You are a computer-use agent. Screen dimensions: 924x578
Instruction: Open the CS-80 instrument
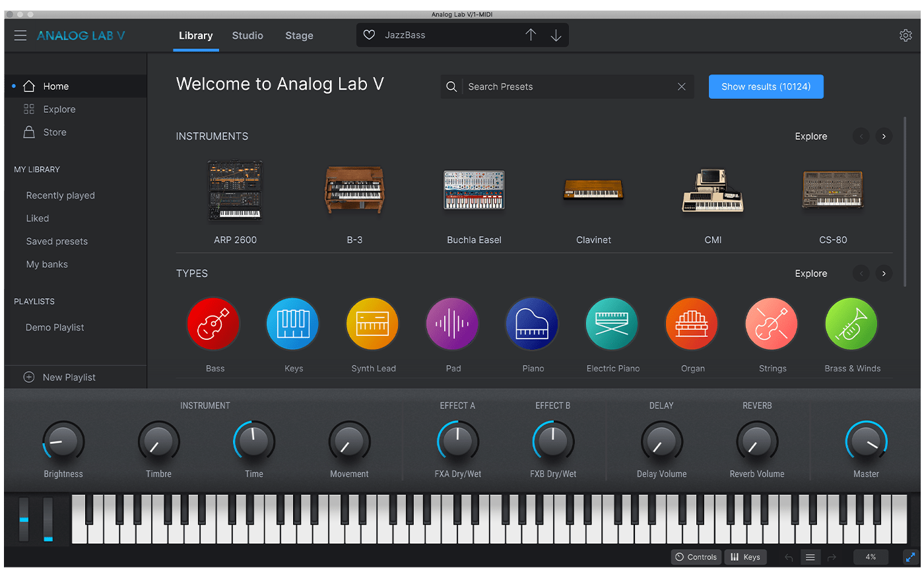[833, 189]
